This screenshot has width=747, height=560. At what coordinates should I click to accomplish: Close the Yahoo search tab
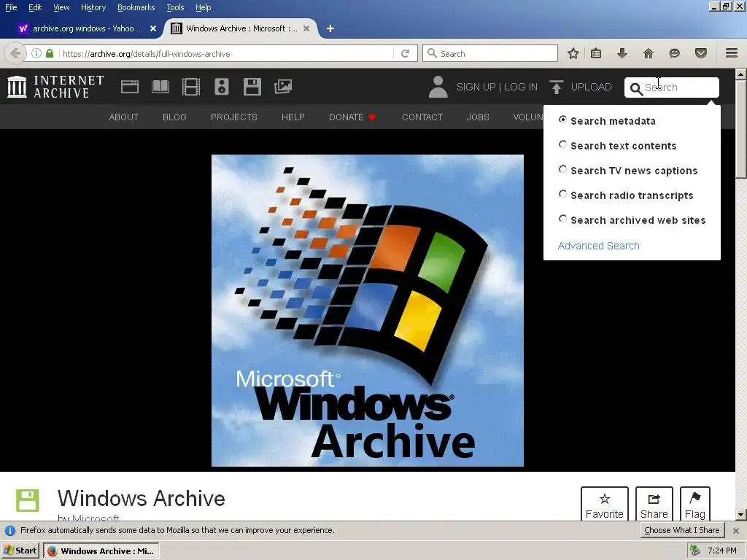point(153,28)
